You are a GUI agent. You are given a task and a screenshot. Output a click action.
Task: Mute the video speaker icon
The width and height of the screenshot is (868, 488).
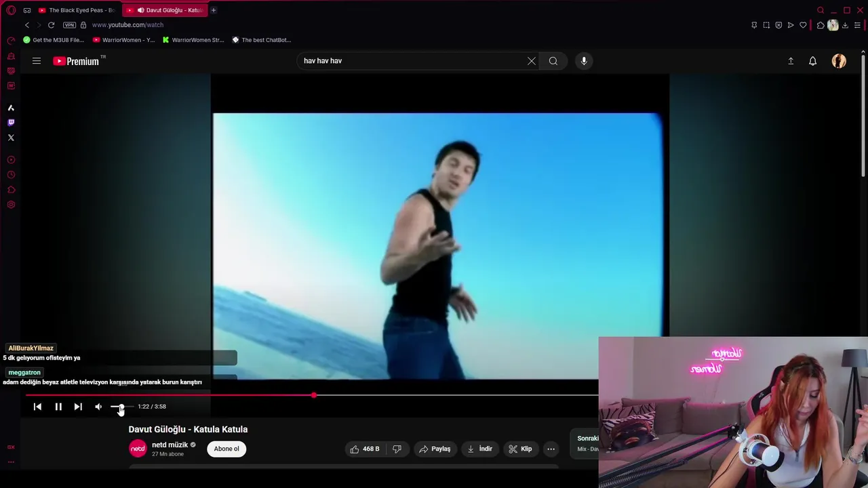98,407
